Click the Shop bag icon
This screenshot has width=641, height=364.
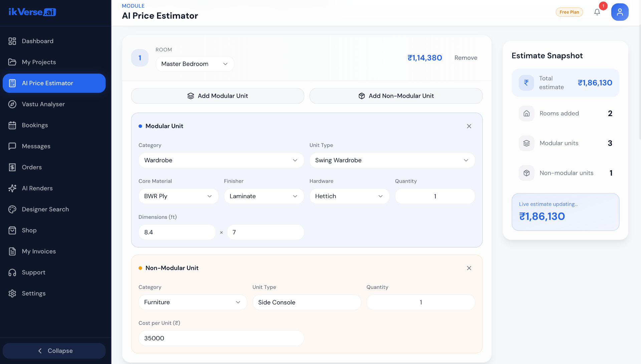pos(12,230)
